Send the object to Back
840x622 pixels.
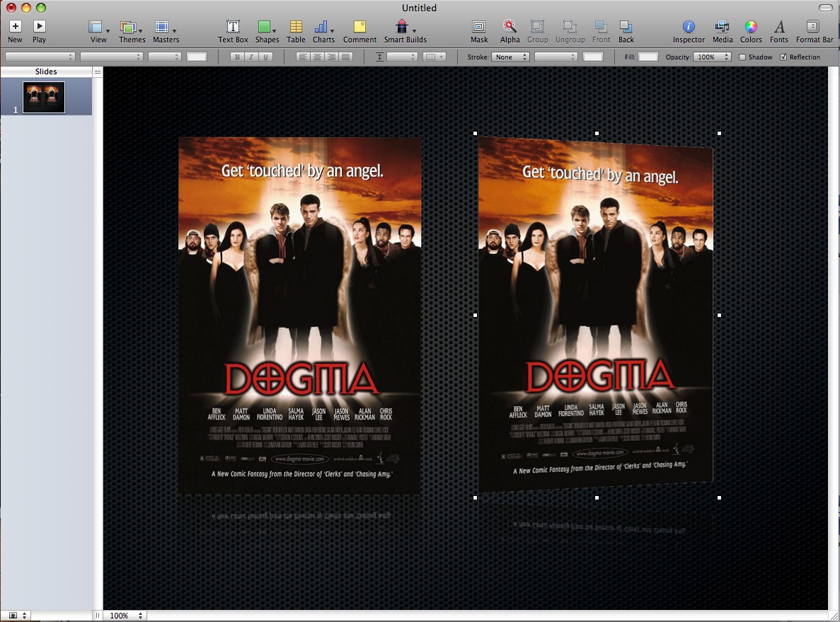[x=626, y=32]
